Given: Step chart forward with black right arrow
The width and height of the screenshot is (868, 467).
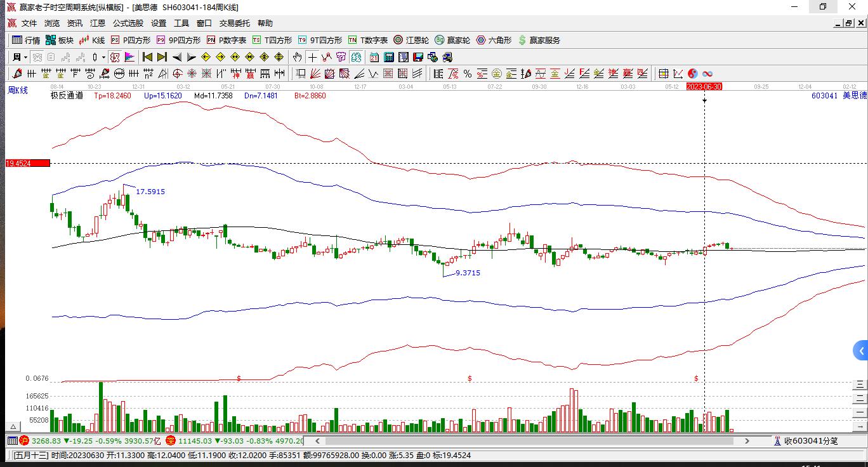Looking at the screenshot, I should click(x=191, y=57).
